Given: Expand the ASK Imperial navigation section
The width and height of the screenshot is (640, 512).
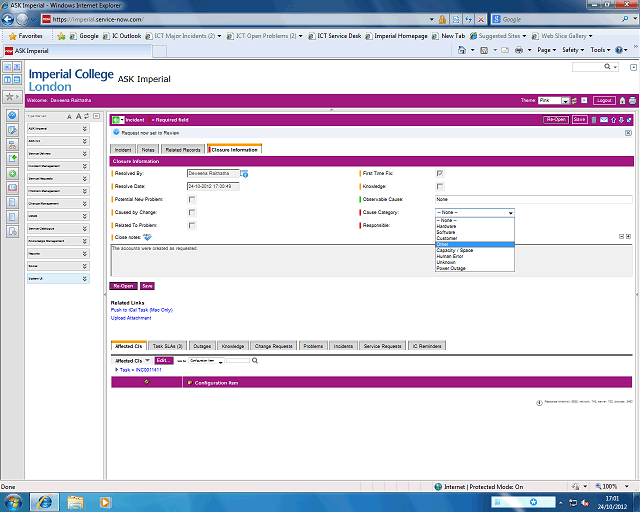Looking at the screenshot, I should tap(84, 128).
